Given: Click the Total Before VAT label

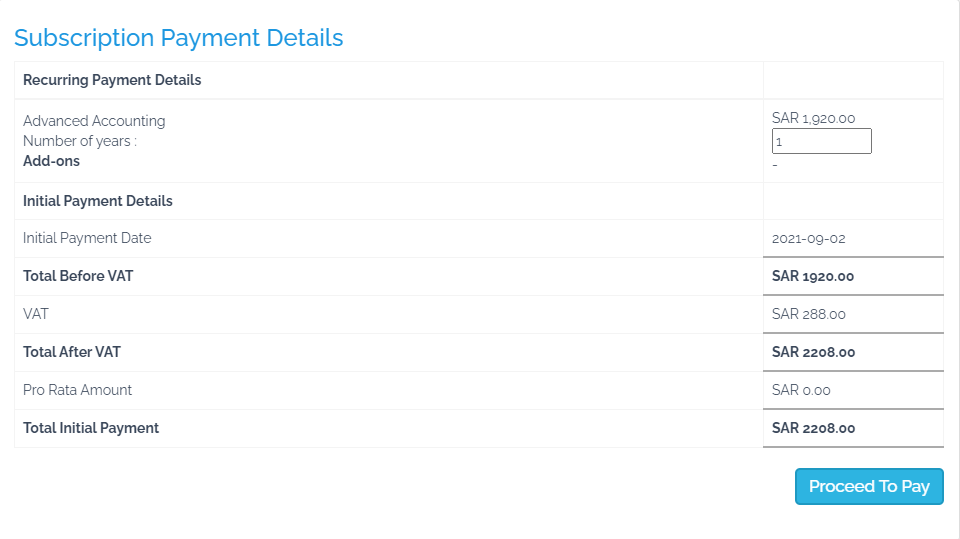Looking at the screenshot, I should pyautogui.click(x=78, y=276).
